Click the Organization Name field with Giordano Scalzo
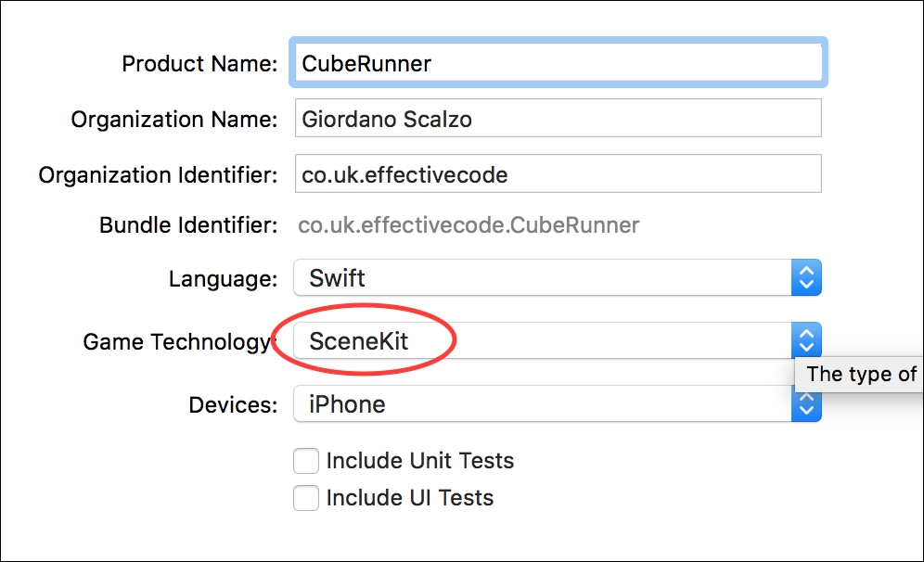 click(x=558, y=119)
